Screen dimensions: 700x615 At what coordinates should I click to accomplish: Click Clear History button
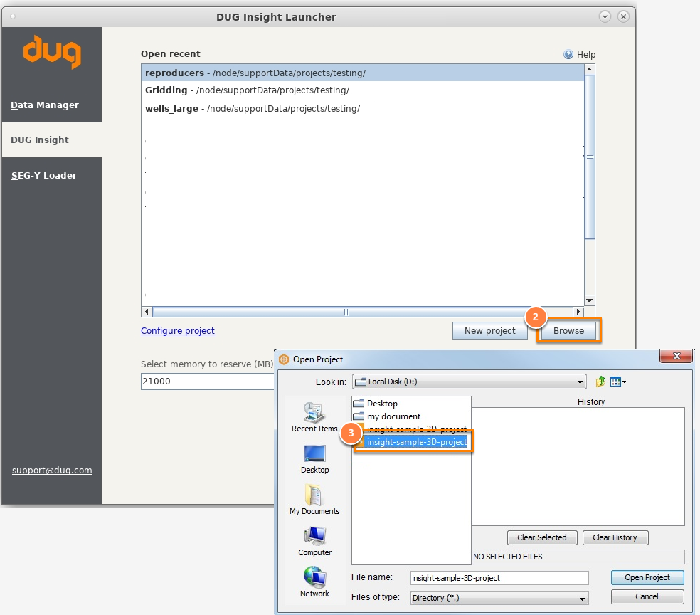tap(615, 537)
